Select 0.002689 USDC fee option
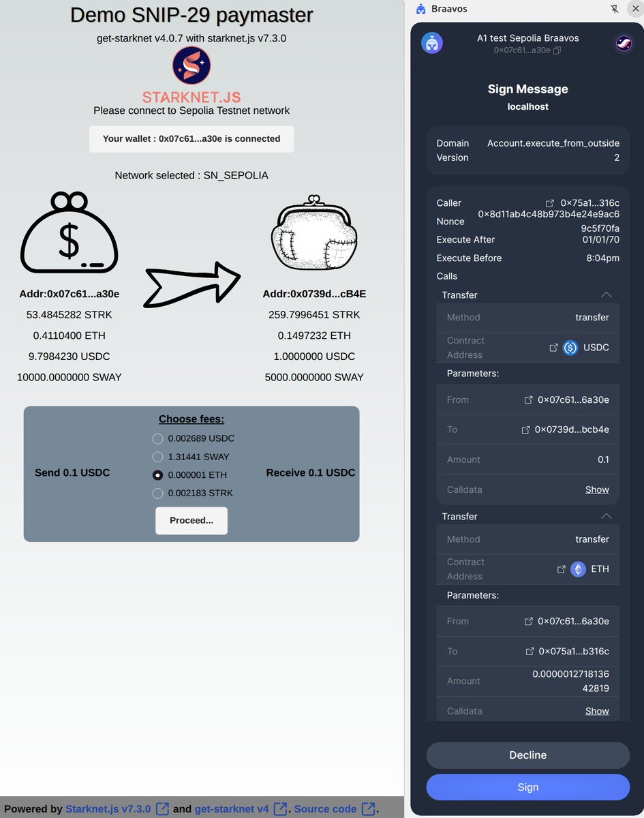This screenshot has width=644, height=818. pyautogui.click(x=157, y=438)
